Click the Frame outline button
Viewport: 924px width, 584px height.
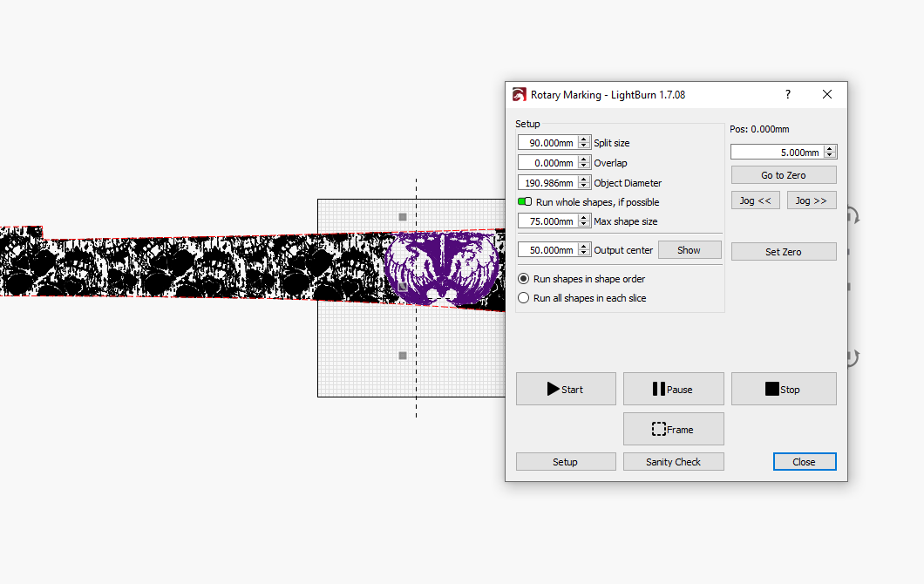(x=674, y=429)
